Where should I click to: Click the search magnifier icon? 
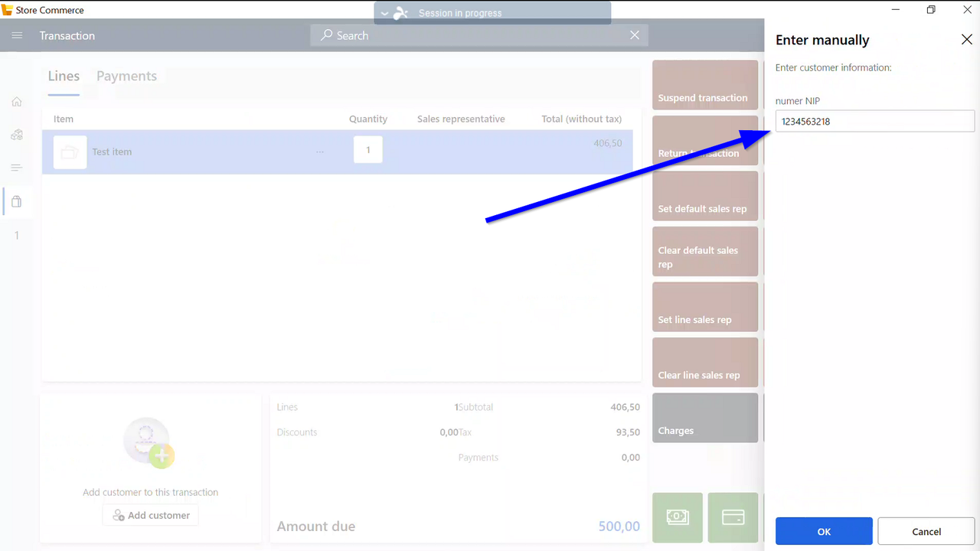coord(327,35)
